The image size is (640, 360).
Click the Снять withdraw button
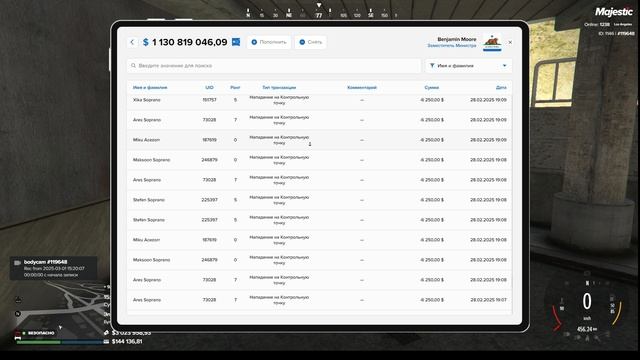[311, 42]
